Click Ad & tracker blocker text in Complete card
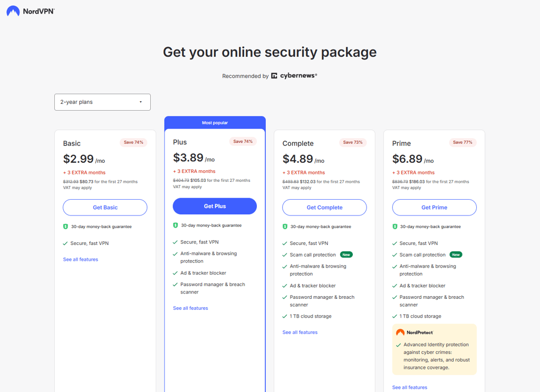The height and width of the screenshot is (392, 540). click(313, 286)
